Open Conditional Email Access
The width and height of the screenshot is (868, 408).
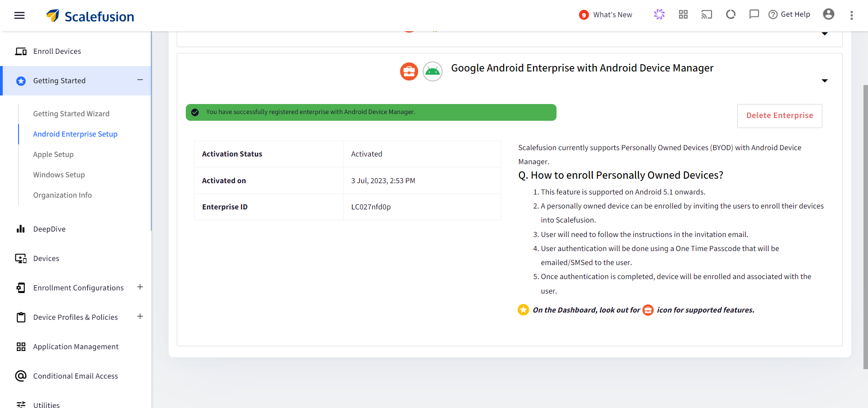click(x=75, y=376)
